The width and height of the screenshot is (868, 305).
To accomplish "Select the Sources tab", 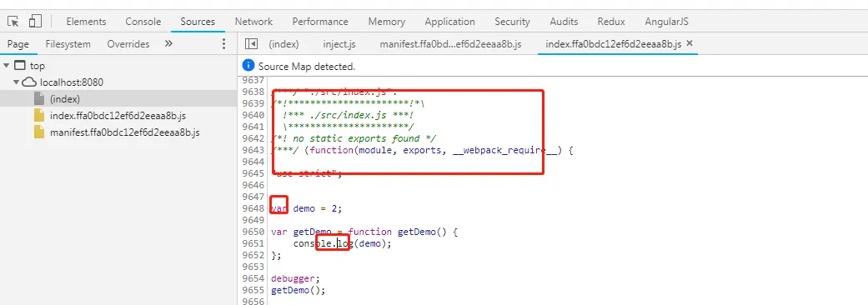I will click(198, 22).
